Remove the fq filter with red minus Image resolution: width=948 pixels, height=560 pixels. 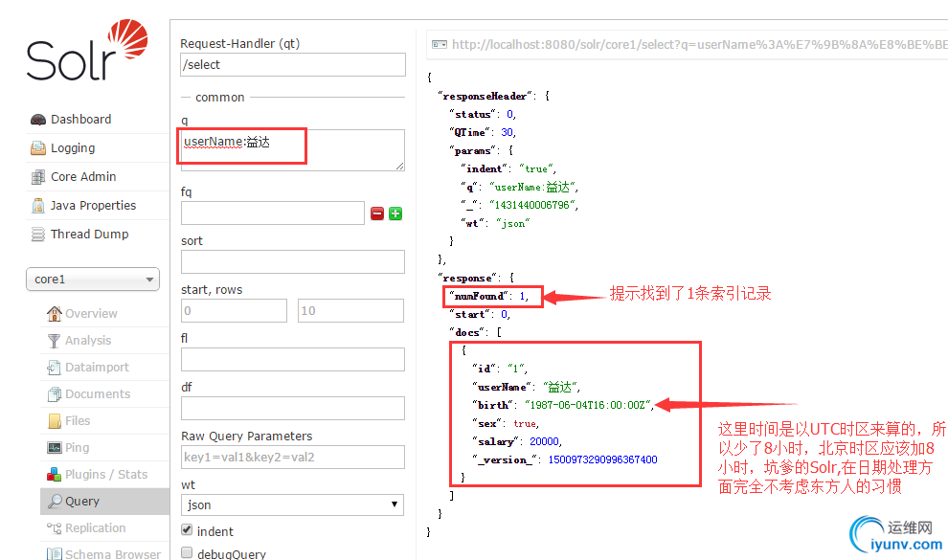pos(377,213)
